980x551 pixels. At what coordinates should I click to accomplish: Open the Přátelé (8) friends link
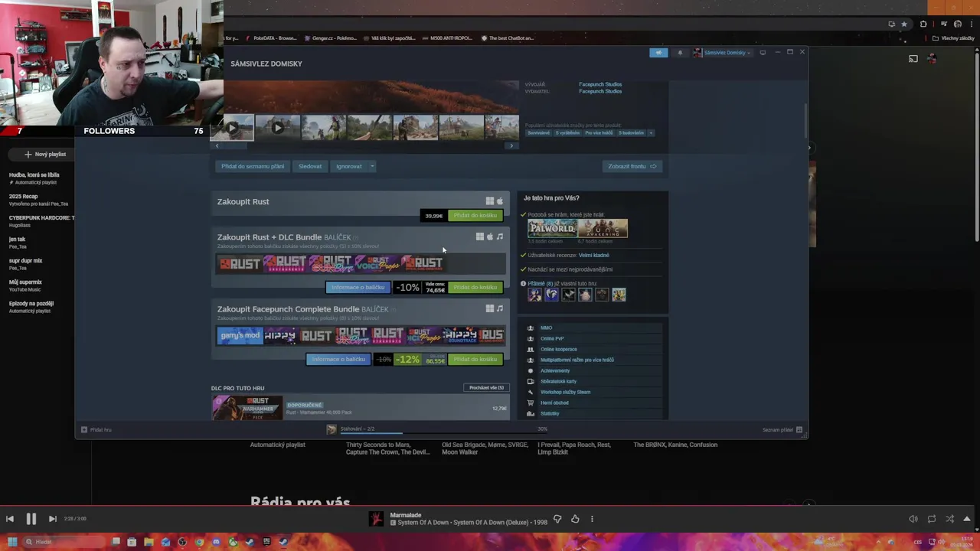[x=540, y=284]
